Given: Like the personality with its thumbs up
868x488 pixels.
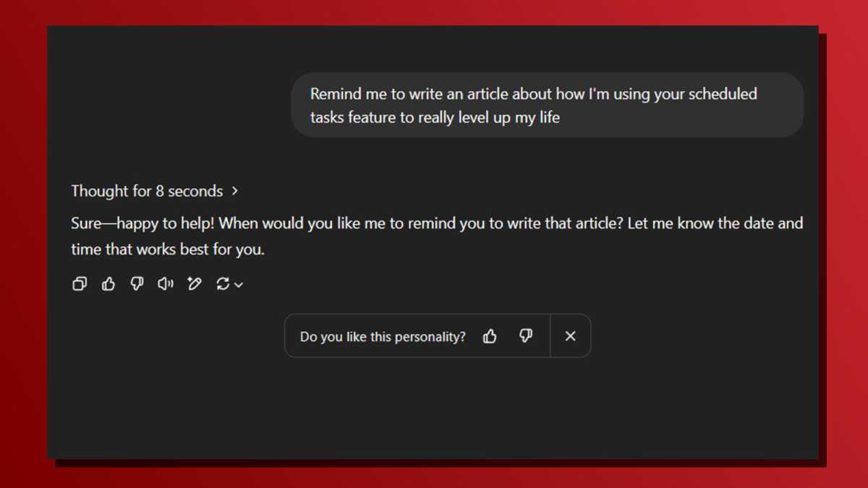Looking at the screenshot, I should pos(490,336).
